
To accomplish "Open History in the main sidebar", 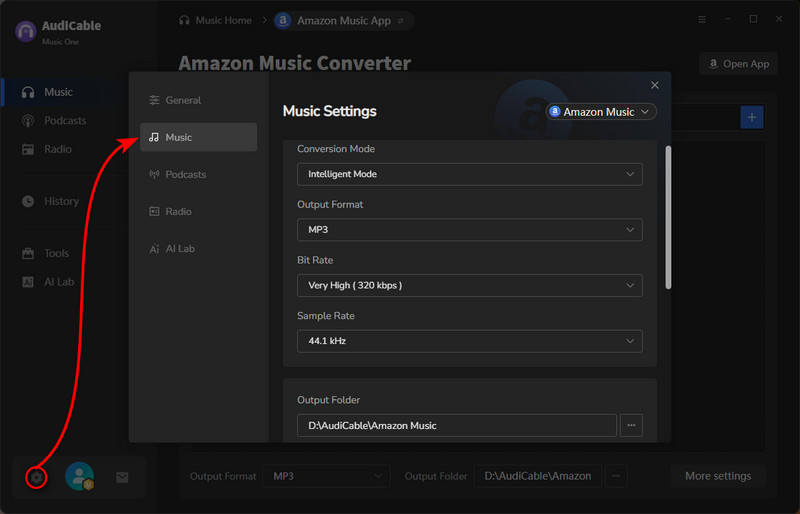I will [51, 201].
